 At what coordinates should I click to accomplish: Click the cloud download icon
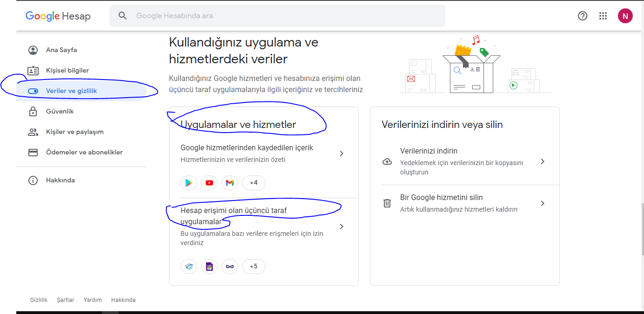pyautogui.click(x=387, y=162)
